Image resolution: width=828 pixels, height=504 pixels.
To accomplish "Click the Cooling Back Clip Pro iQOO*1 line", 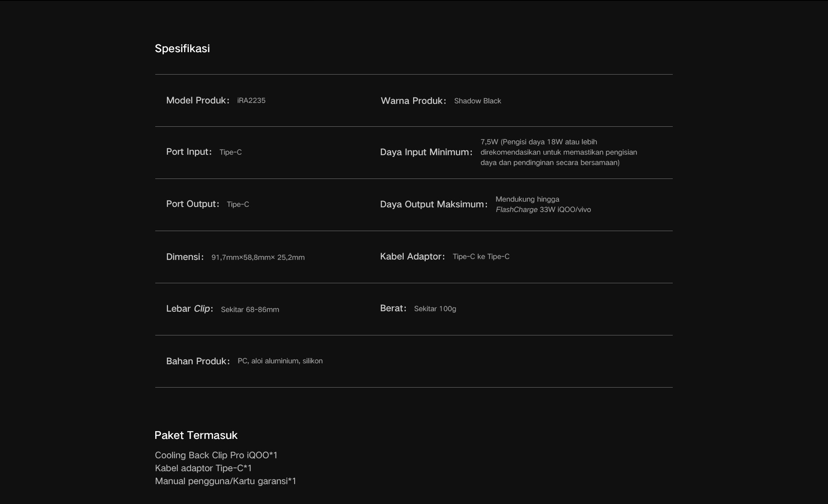I will pos(216,455).
